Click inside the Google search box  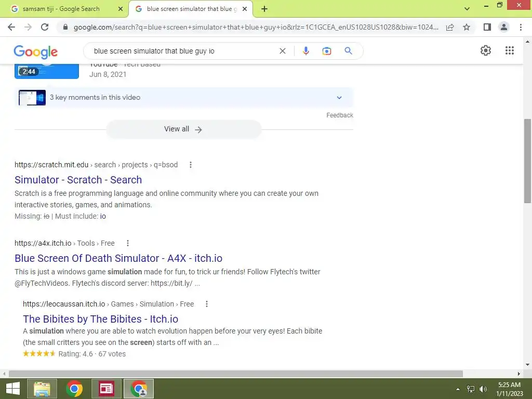[x=183, y=51]
